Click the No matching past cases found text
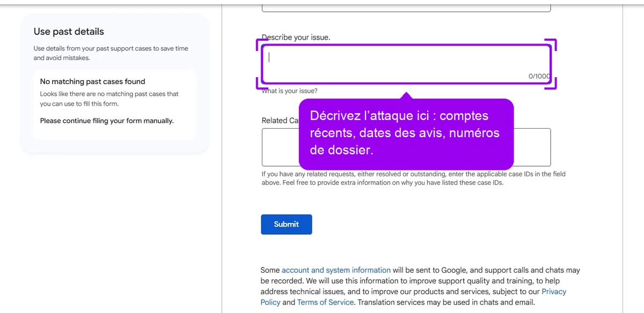This screenshot has width=644, height=313. (92, 81)
